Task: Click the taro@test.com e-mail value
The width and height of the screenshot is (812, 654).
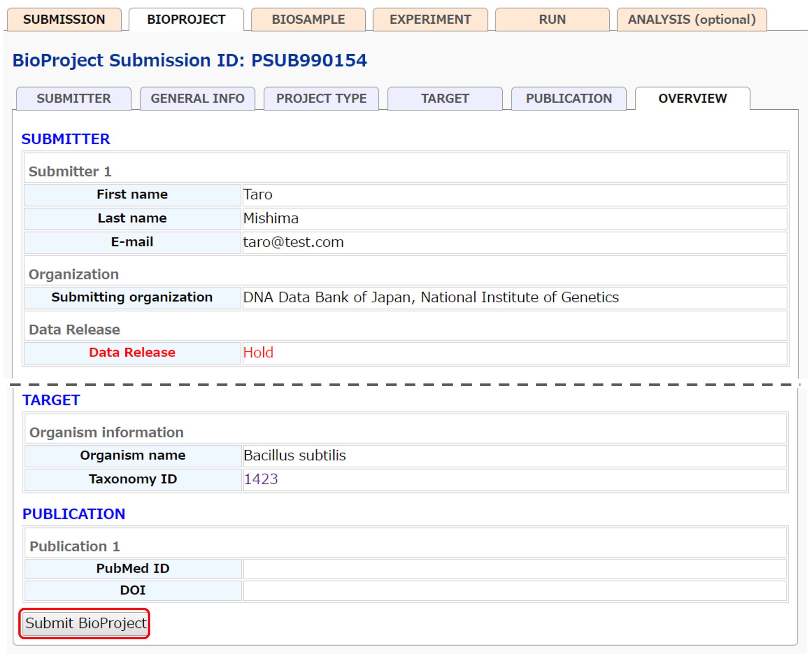Action: (293, 242)
